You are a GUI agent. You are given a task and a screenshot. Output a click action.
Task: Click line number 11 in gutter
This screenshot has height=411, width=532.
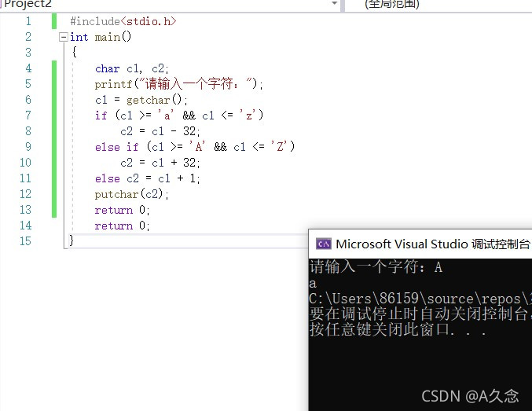click(x=25, y=178)
